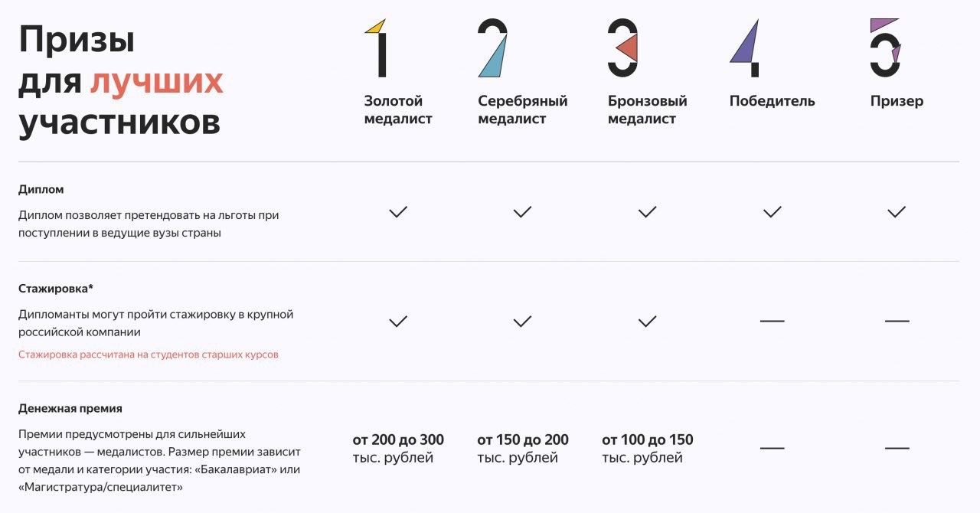Image resolution: width=980 pixels, height=513 pixels.
Task: Click Стажировка dash under Победитель
Action: coord(773,322)
